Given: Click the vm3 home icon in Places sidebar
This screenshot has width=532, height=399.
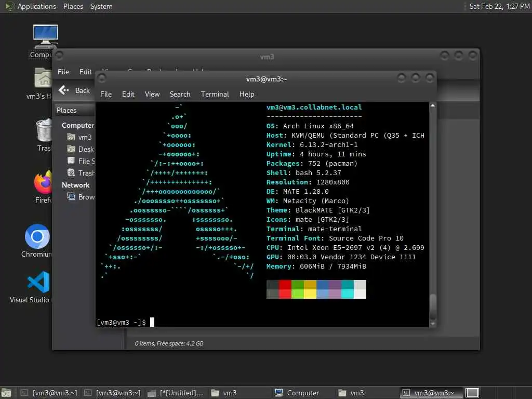Looking at the screenshot, I should coord(71,137).
